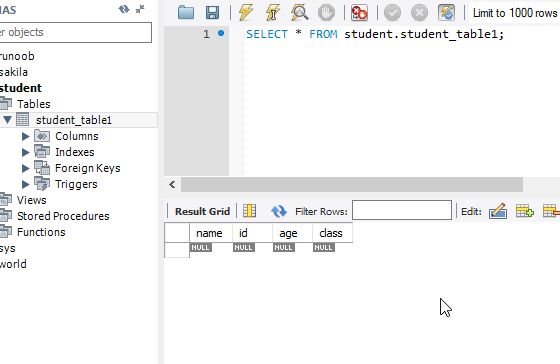Refresh the schemas list icon
Screen dimensions: 560x364
124,9
